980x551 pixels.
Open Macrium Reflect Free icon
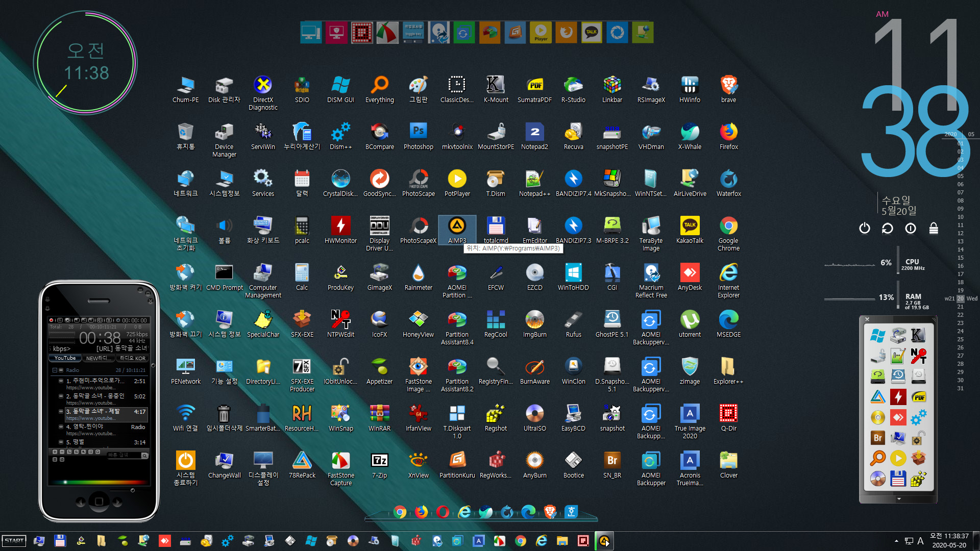point(651,281)
